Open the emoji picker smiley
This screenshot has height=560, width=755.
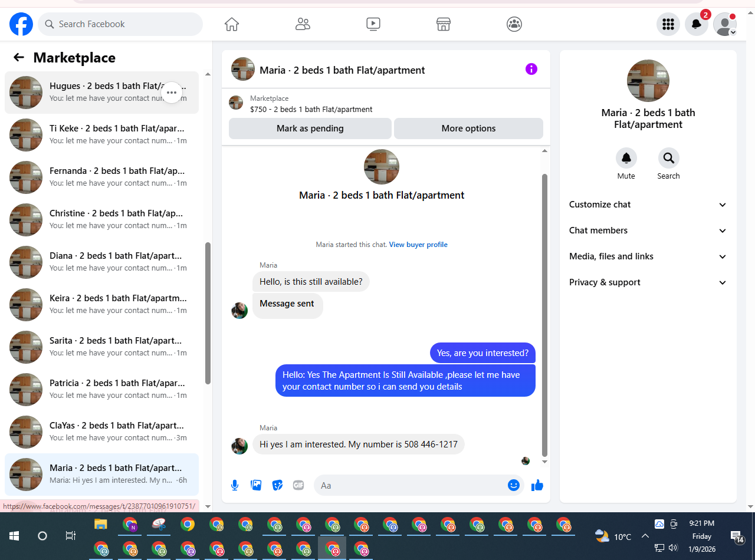514,485
